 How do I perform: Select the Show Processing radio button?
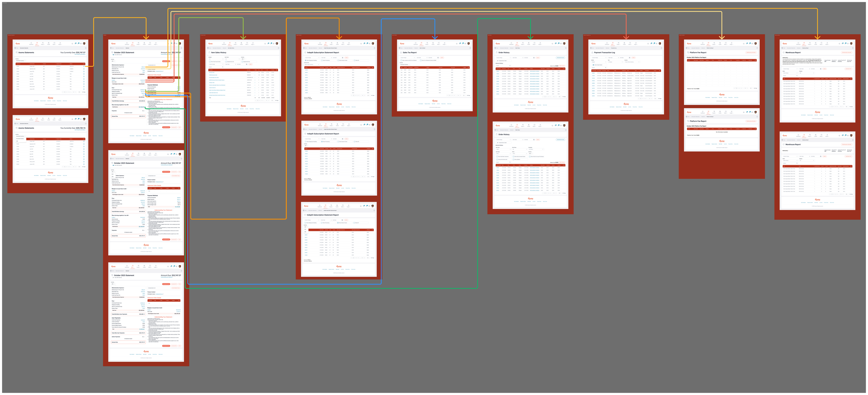[322, 60]
